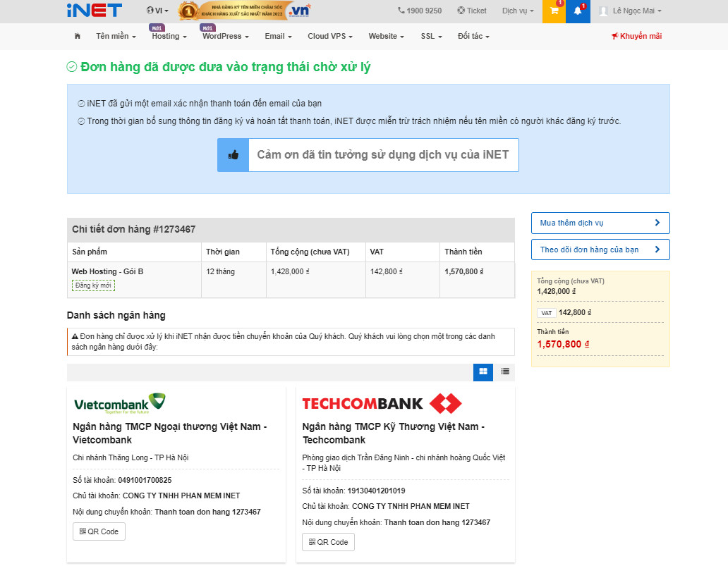Open the shopping cart icon

point(554,11)
